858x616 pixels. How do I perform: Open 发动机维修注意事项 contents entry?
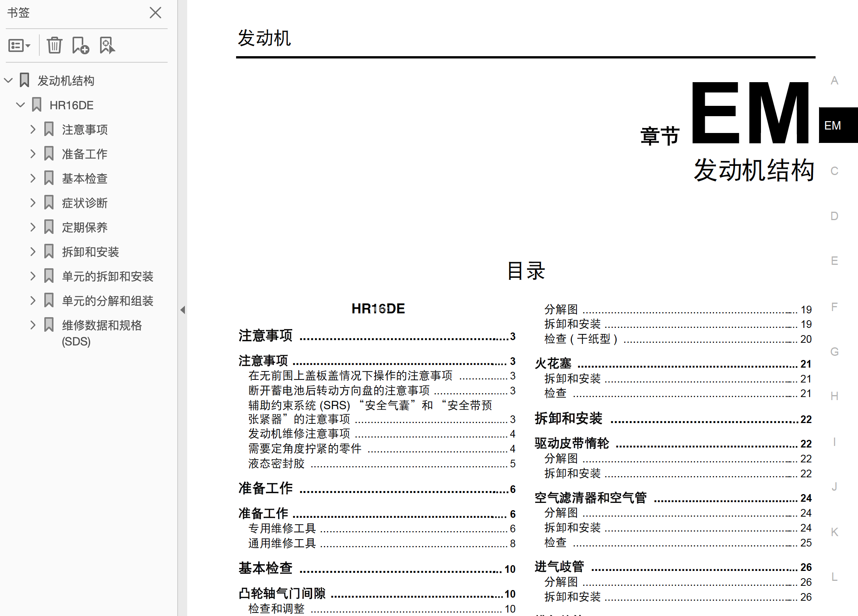click(x=382, y=434)
